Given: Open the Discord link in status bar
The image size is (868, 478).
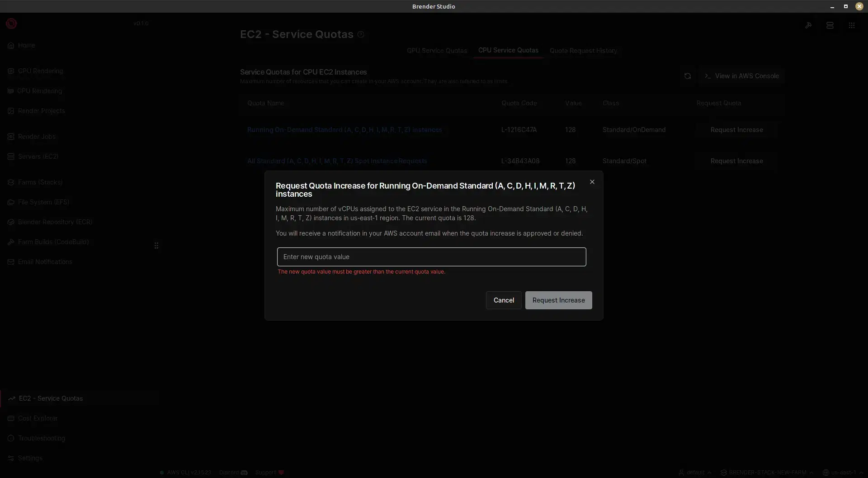Looking at the screenshot, I should pos(233,472).
